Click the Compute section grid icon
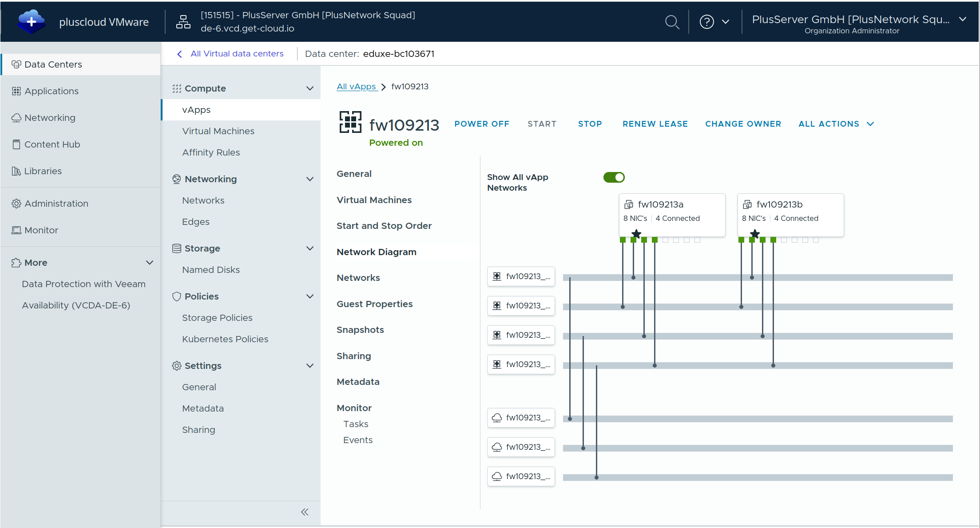Image resolution: width=980 pixels, height=528 pixels. tap(177, 88)
